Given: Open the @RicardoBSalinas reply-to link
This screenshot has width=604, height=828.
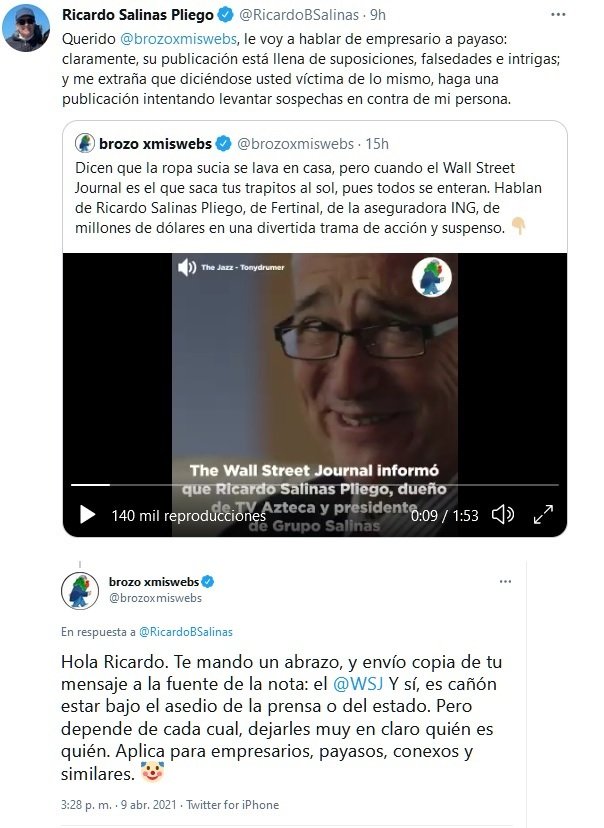Looking at the screenshot, I should pyautogui.click(x=186, y=632).
